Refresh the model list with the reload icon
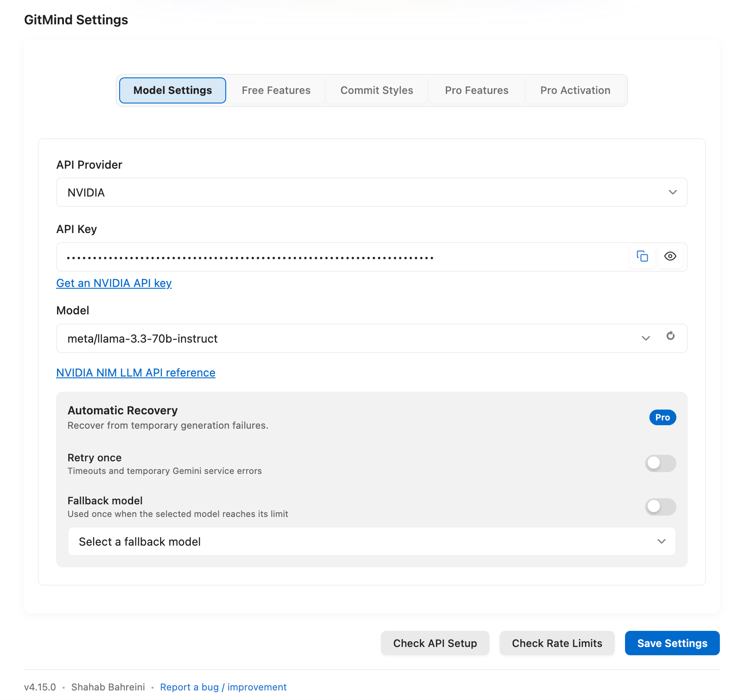The height and width of the screenshot is (700, 749). point(670,336)
